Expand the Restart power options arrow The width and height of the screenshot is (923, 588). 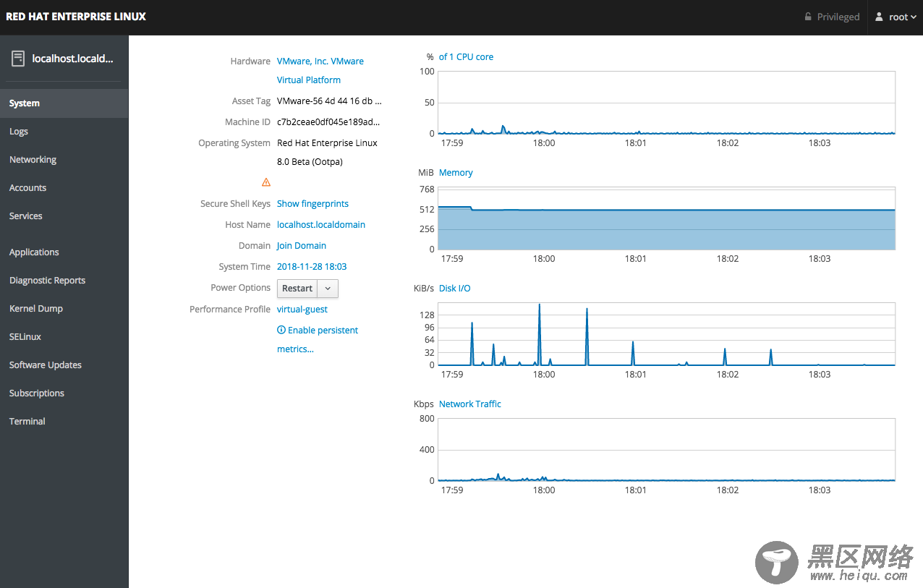[x=328, y=289]
